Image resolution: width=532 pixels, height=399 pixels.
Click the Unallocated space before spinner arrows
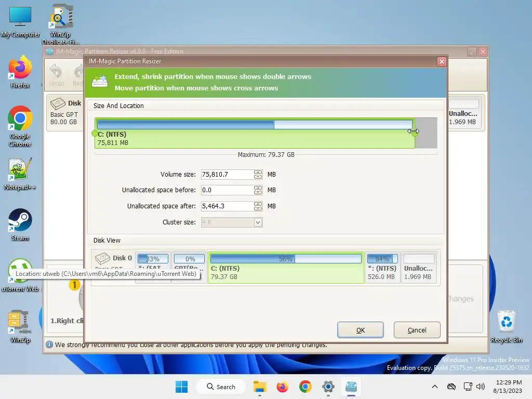tap(258, 190)
